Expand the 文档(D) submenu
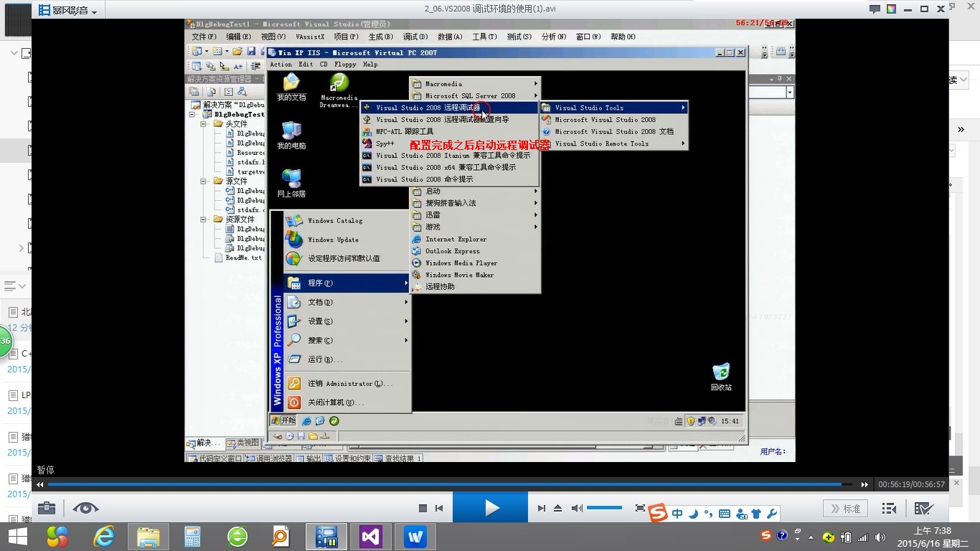The height and width of the screenshot is (551, 980). point(347,302)
